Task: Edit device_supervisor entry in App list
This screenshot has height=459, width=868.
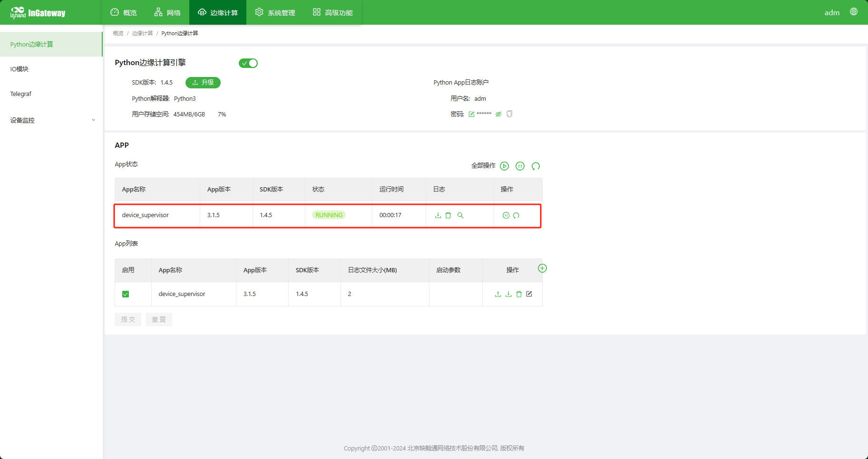Action: (x=529, y=294)
